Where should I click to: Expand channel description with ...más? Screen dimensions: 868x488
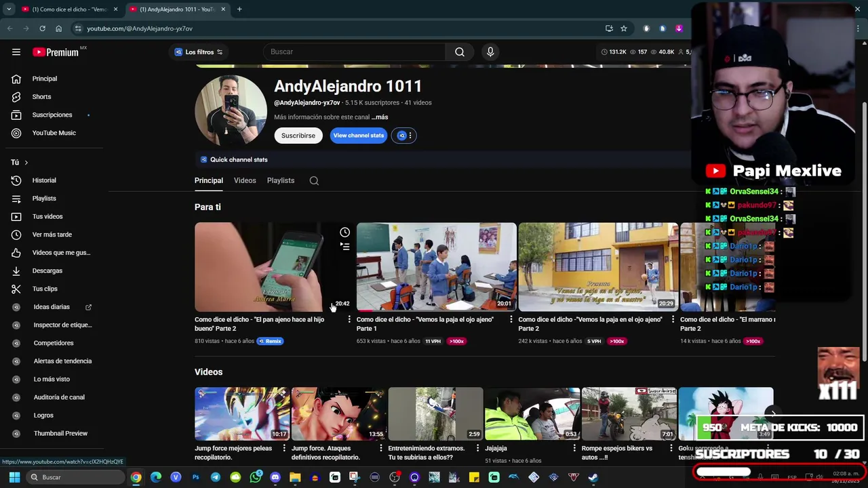point(380,117)
